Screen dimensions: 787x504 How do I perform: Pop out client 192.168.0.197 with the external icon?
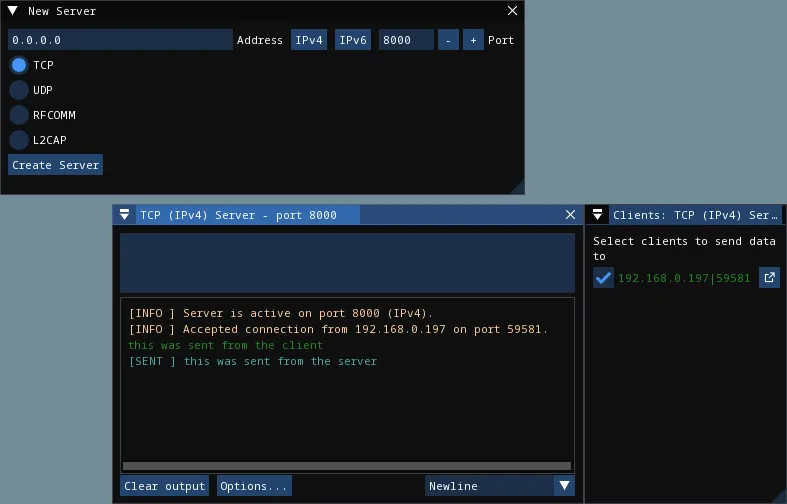pos(769,278)
